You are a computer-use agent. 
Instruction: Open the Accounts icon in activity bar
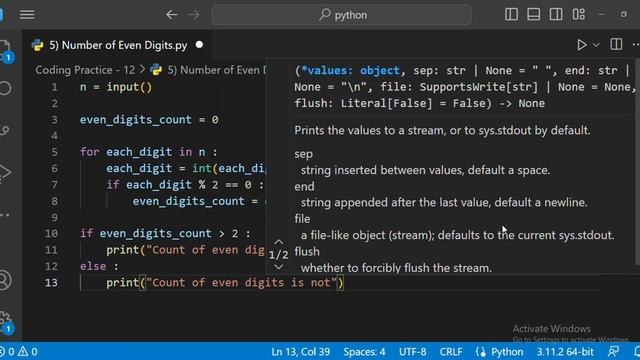click(5, 281)
